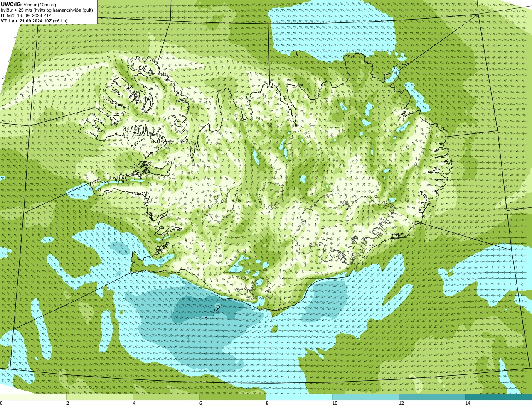Click the '6' tick label on the scale
Screen dimensions: 532x406
[x=200, y=403]
